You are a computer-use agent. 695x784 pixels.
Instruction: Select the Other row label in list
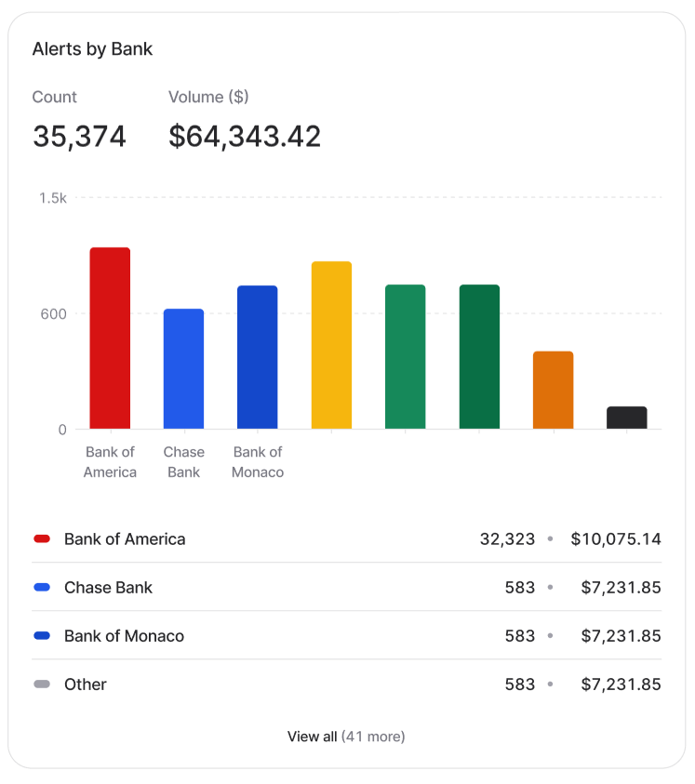86,684
